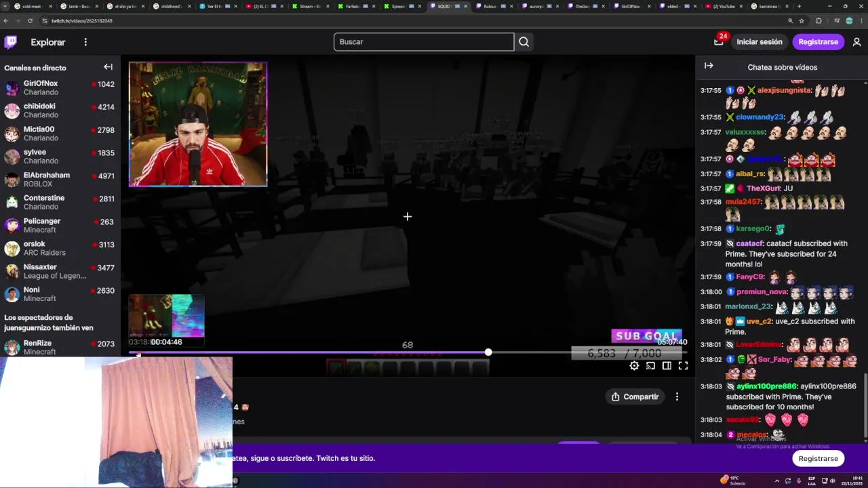Viewport: 868px width, 488px height.
Task: Click the top Registrarse button
Action: click(818, 42)
